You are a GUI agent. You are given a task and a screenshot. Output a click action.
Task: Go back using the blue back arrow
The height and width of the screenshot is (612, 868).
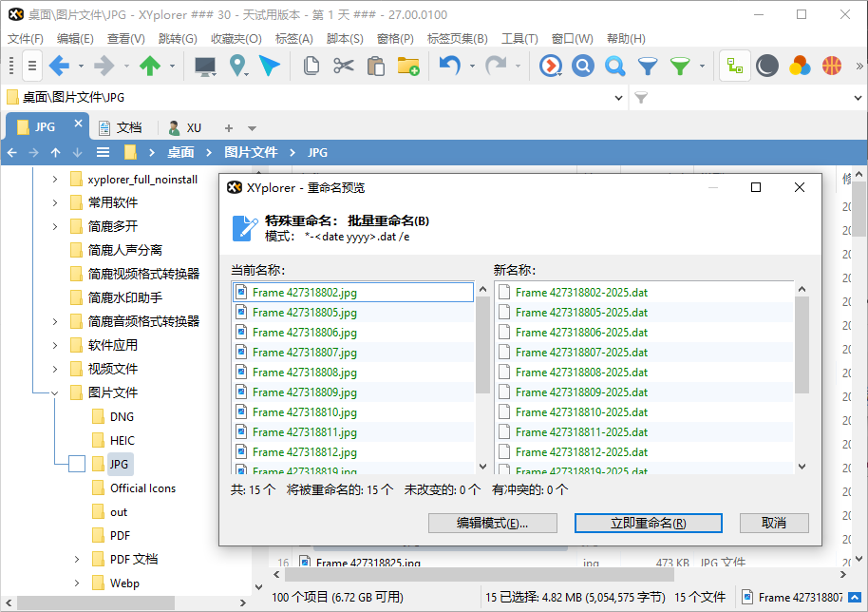click(x=59, y=65)
